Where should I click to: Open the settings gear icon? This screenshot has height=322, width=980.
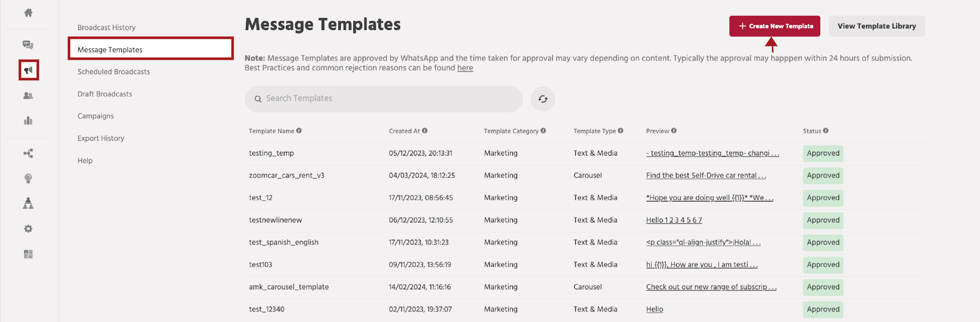(29, 228)
